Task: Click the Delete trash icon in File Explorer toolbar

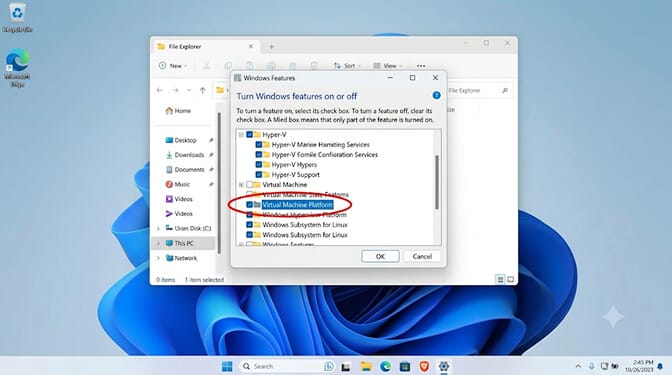Action: pyautogui.click(x=314, y=66)
